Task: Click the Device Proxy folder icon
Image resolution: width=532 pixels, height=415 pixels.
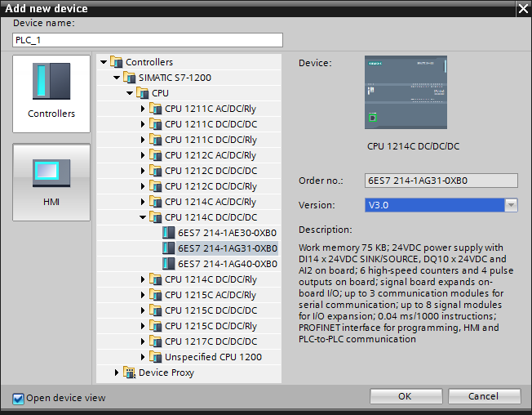Action: (129, 373)
